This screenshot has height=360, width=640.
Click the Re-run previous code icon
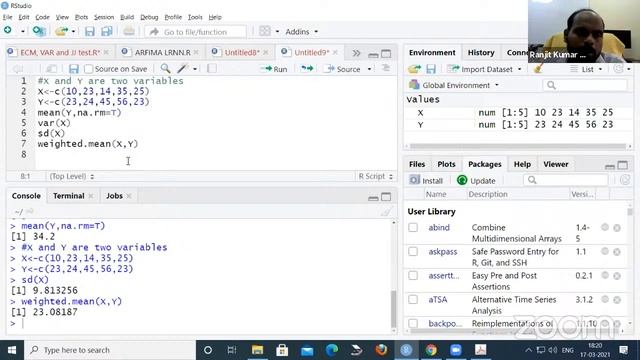pyautogui.click(x=307, y=69)
